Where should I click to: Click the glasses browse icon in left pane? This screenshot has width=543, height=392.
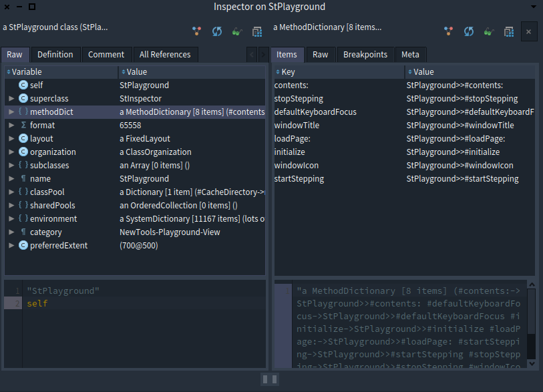pos(237,32)
